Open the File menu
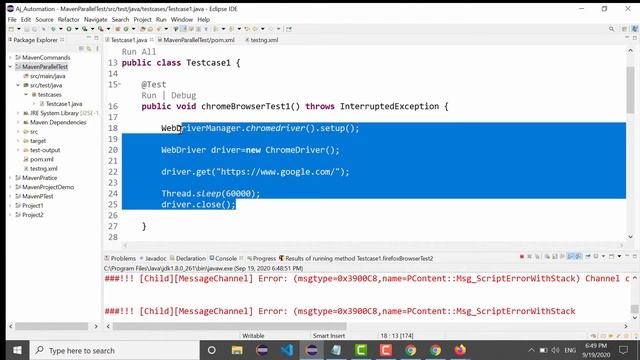This screenshot has width=640, height=360. (x=12, y=19)
